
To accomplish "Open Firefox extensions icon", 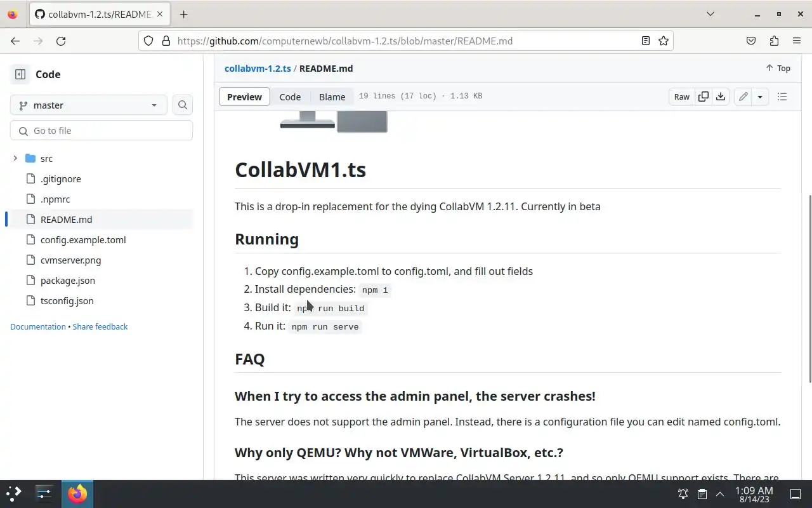I will 774,41.
